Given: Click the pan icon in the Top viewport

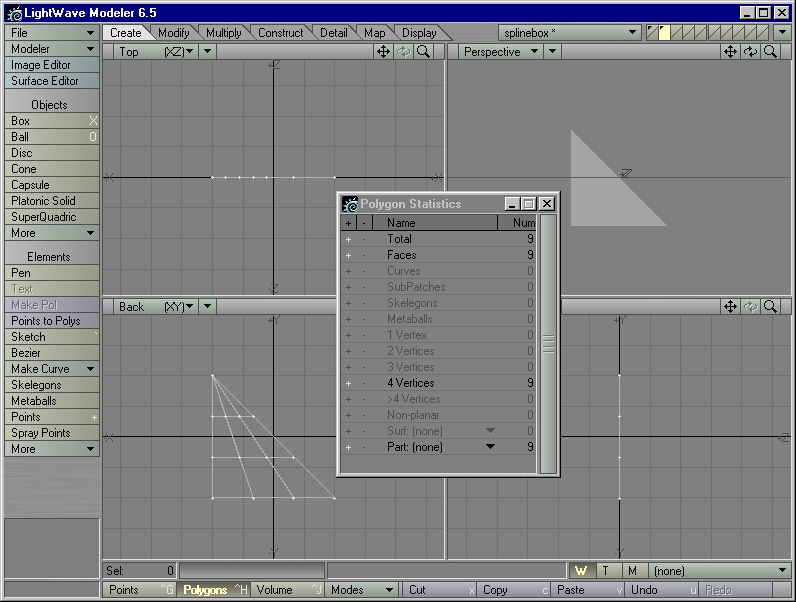Looking at the screenshot, I should coord(384,52).
